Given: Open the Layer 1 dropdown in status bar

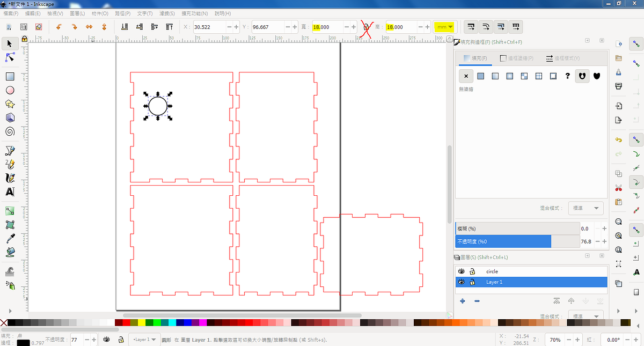Looking at the screenshot, I should click(x=145, y=340).
